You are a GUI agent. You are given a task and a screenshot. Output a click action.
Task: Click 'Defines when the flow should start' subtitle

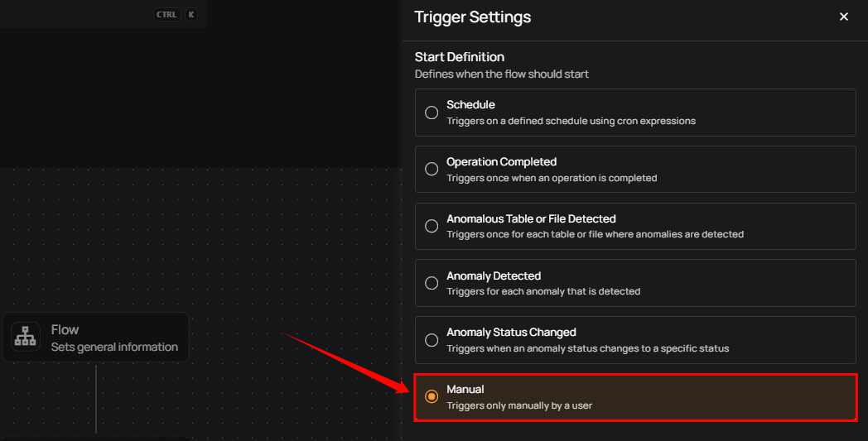(x=502, y=74)
